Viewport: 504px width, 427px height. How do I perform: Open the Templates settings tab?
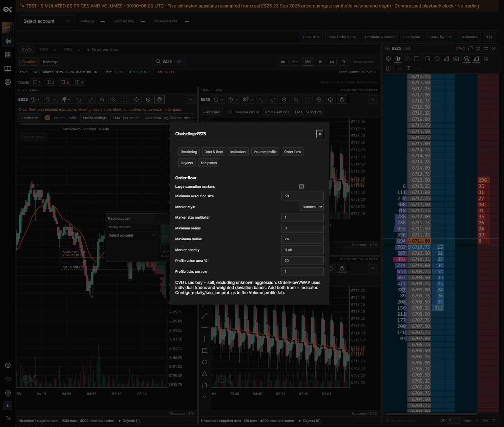[x=209, y=163]
